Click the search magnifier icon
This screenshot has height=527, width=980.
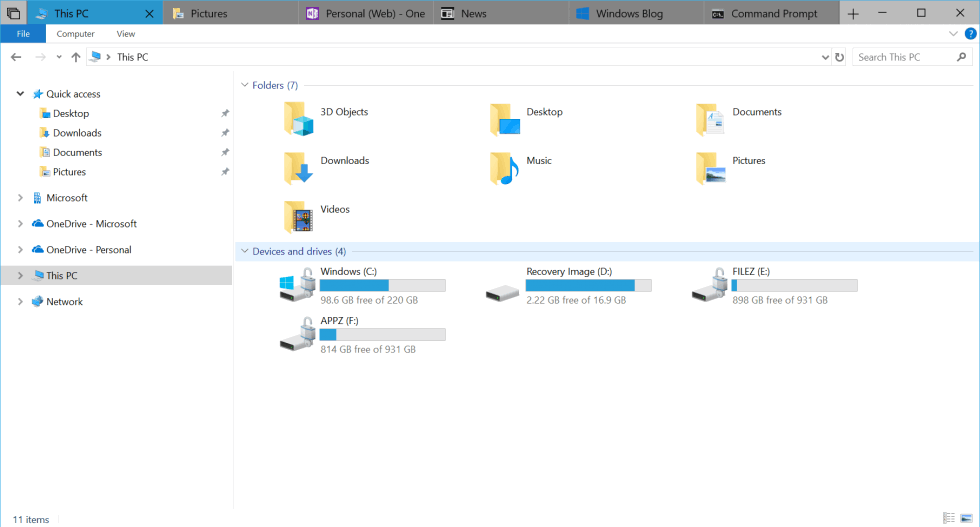[x=961, y=57]
